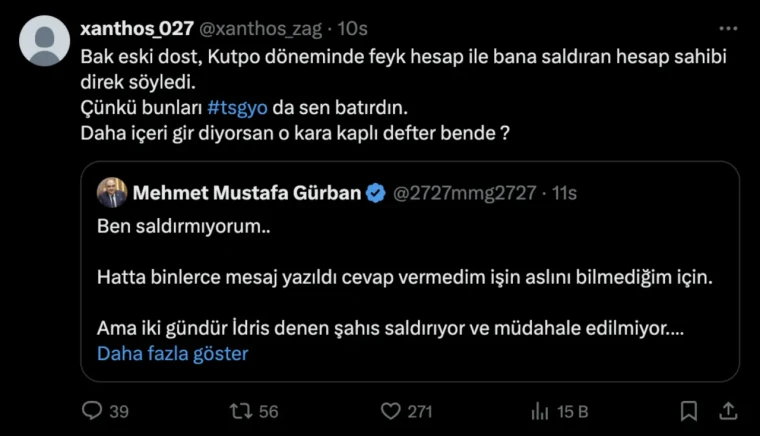The image size is (760, 436).
Task: Bookmark this tweet
Action: [x=689, y=411]
